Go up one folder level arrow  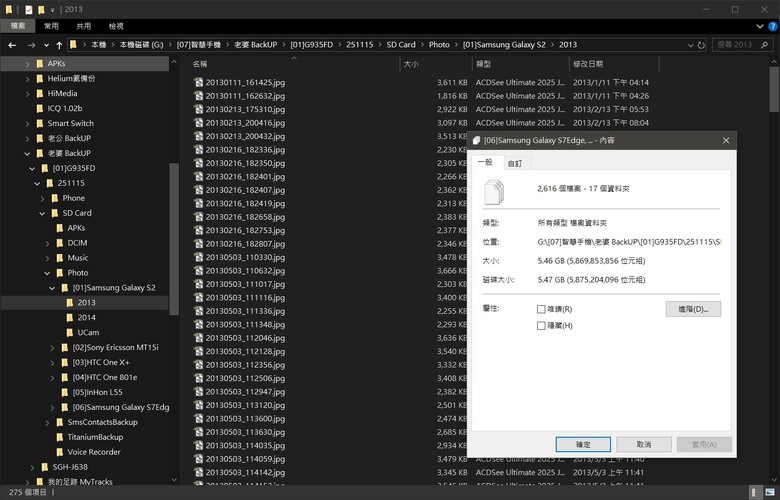tap(59, 45)
